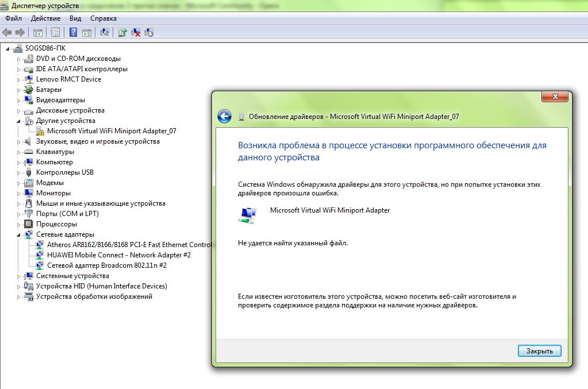This screenshot has width=588, height=389.
Task: Click the Закрыть button in the dialog
Action: pos(539,351)
